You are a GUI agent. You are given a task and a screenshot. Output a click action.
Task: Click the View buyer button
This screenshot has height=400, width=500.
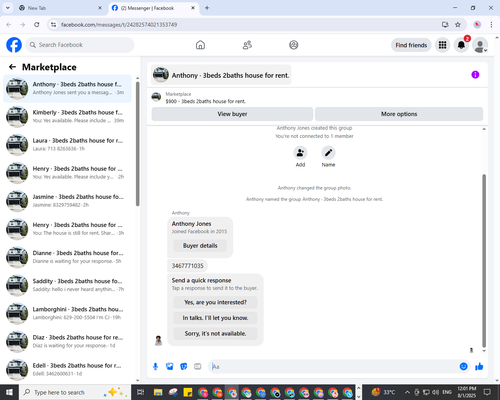[x=232, y=114]
